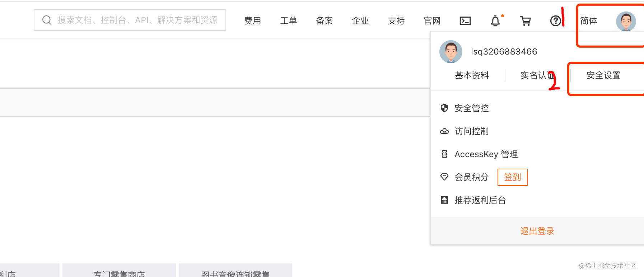Click the 签到 check-in button
The width and height of the screenshot is (644, 277).
pos(512,177)
